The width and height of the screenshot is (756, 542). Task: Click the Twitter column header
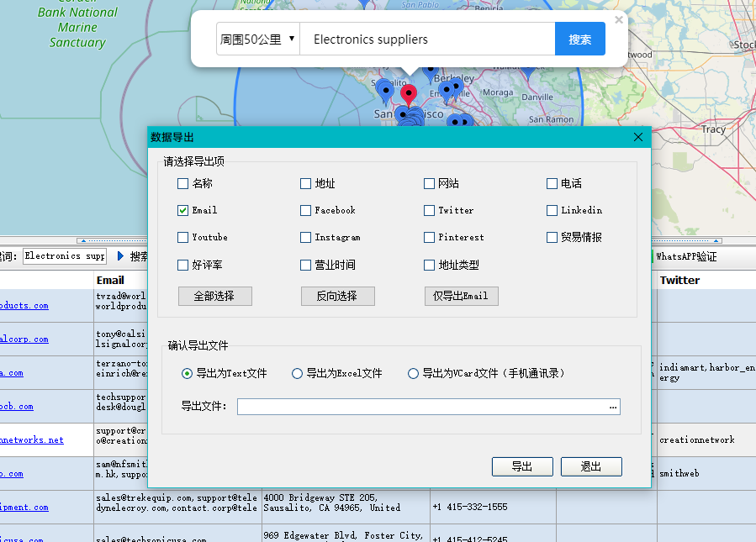[679, 281]
